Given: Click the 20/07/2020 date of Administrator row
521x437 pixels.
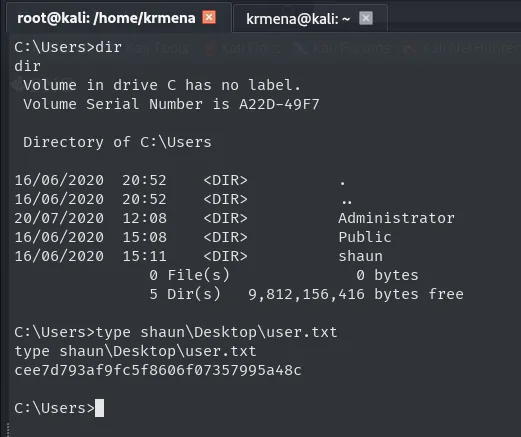Looking at the screenshot, I should pos(59,218).
